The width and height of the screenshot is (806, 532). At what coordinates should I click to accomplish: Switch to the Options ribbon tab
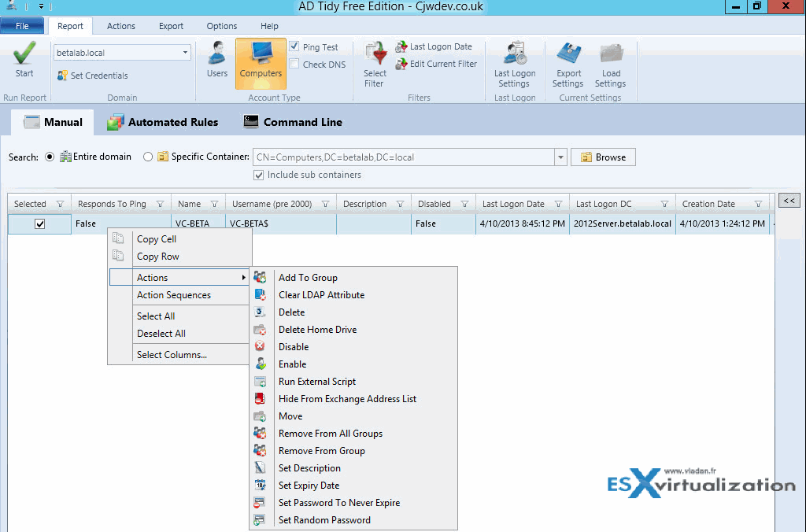[221, 26]
